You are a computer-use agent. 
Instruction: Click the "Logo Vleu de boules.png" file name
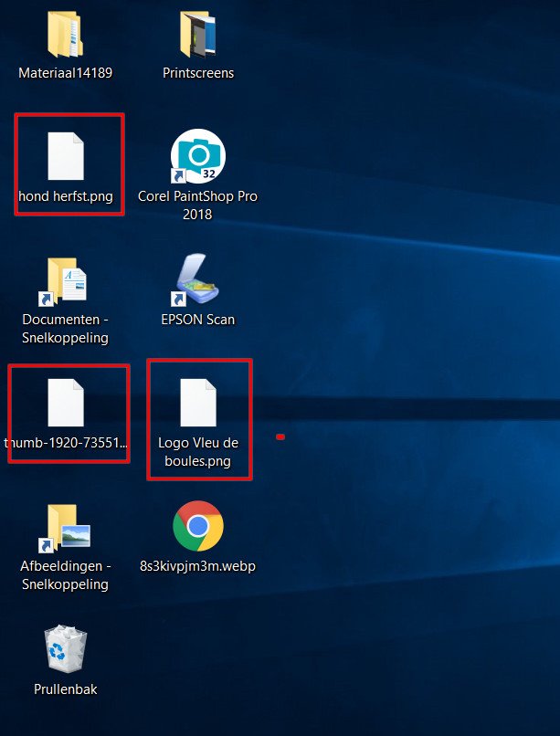(198, 451)
